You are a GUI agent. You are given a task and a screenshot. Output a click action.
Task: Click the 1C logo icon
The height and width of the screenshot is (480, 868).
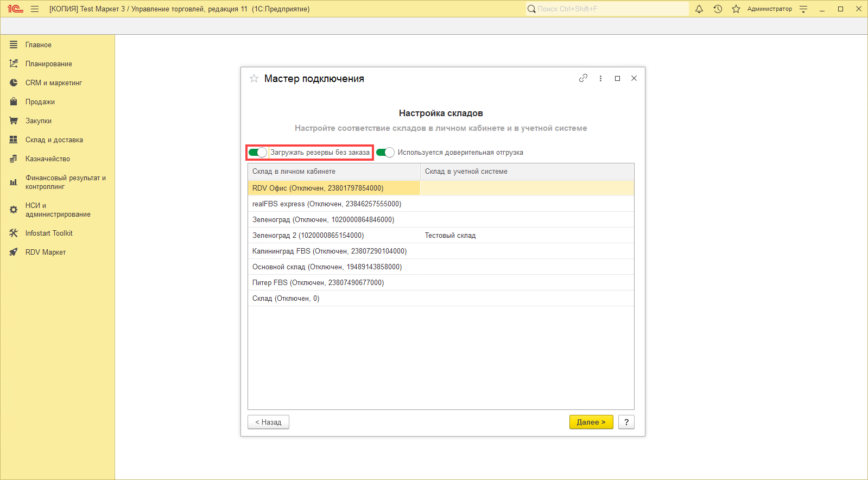click(x=15, y=9)
